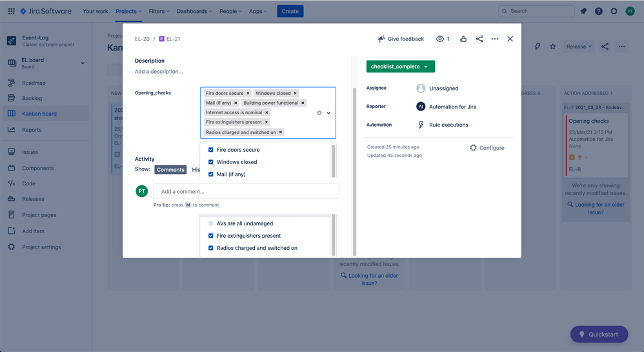Image resolution: width=644 pixels, height=352 pixels.
Task: Open the PT profile avatar in the top bar
Action: point(630,11)
